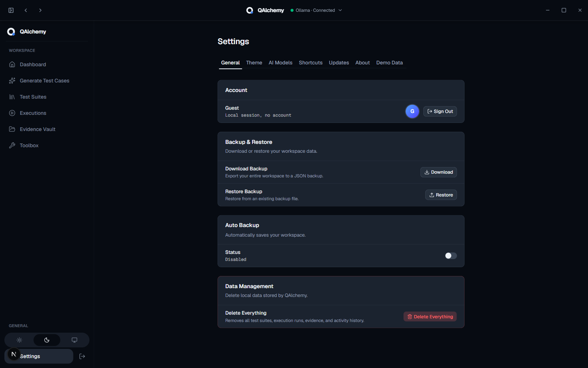Enable the Auto Backup status switch
The width and height of the screenshot is (588, 368).
[451, 256]
